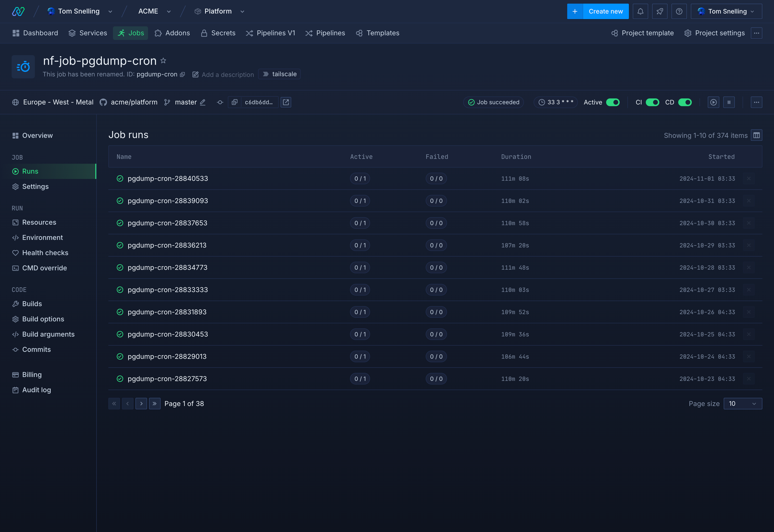Click the notifications bell icon
774x532 pixels.
640,11
